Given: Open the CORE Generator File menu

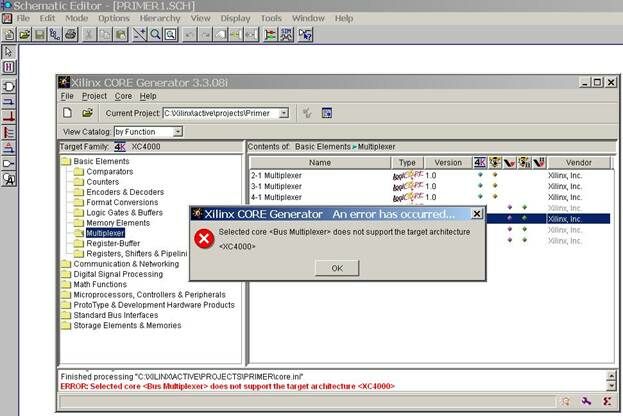Looking at the screenshot, I should click(67, 96).
